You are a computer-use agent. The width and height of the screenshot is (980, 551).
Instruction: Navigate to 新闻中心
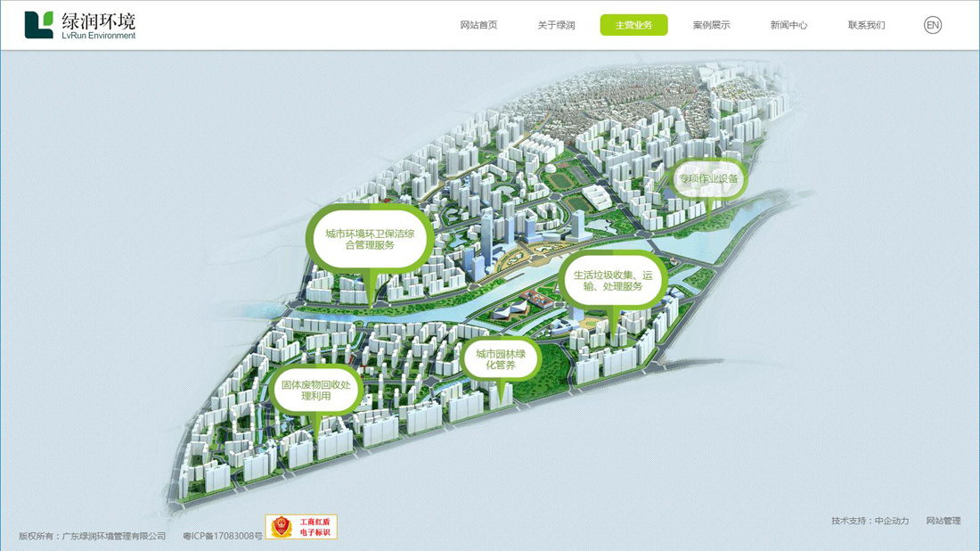click(788, 25)
